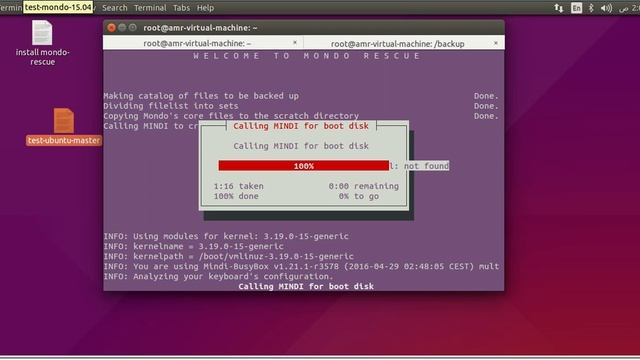
Task: Open the Terminal menu
Action: (x=150, y=8)
